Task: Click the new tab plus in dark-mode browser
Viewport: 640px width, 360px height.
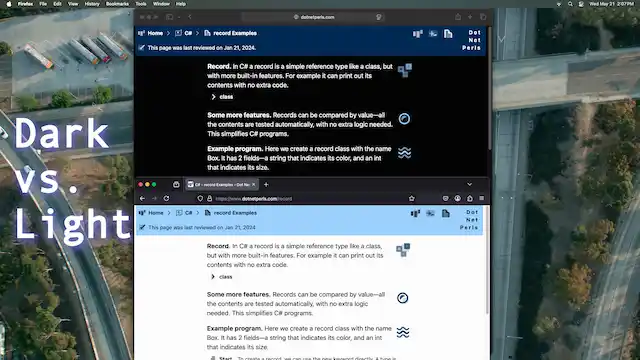Action: (470, 17)
